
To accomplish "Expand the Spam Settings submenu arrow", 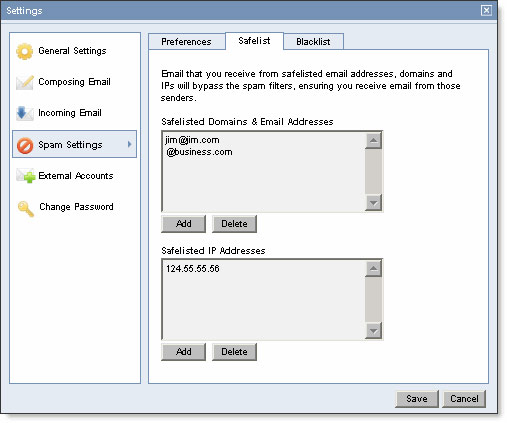I will (129, 144).
